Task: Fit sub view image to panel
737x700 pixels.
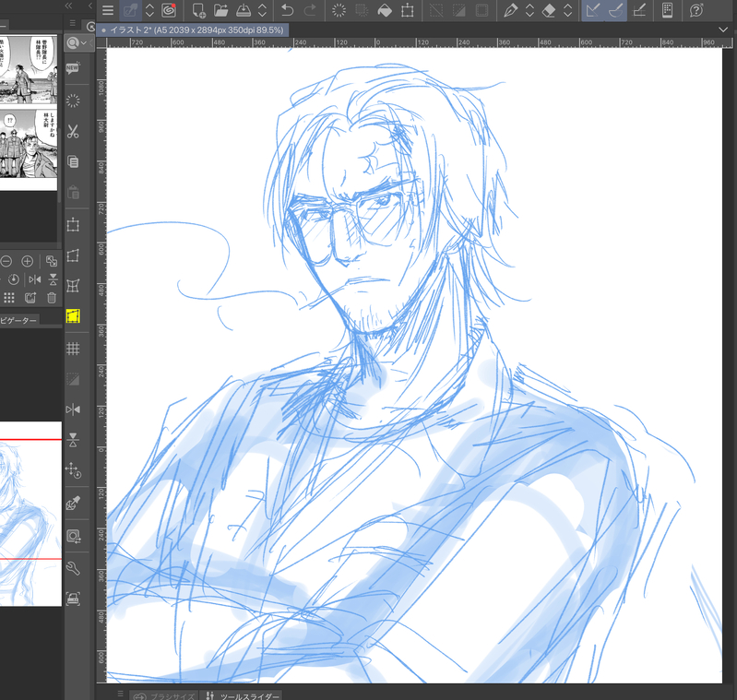Action: (52, 261)
